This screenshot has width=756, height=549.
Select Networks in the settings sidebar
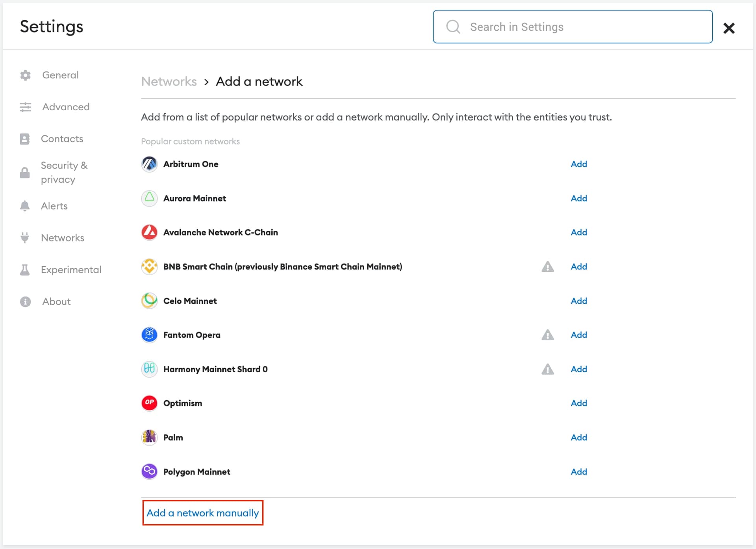pyautogui.click(x=63, y=237)
